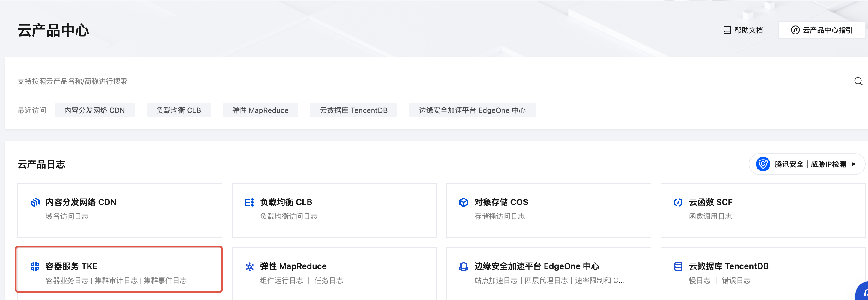Select recent visit tag 负载均衡 CLB
The width and height of the screenshot is (868, 300).
pos(178,110)
